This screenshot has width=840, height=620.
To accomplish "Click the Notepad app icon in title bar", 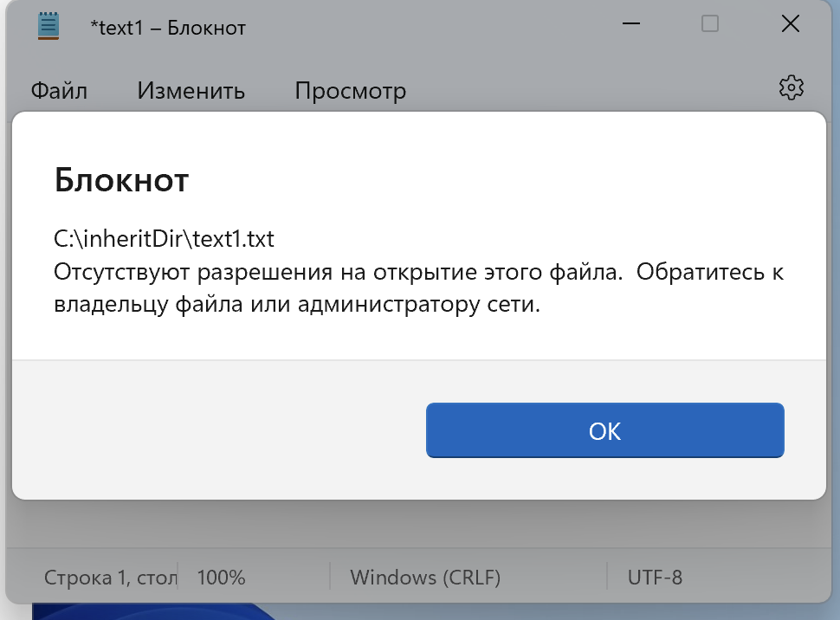I will click(x=48, y=26).
